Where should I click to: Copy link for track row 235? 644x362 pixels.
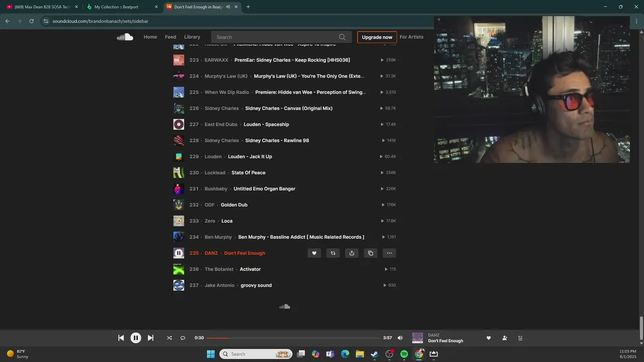pyautogui.click(x=370, y=253)
